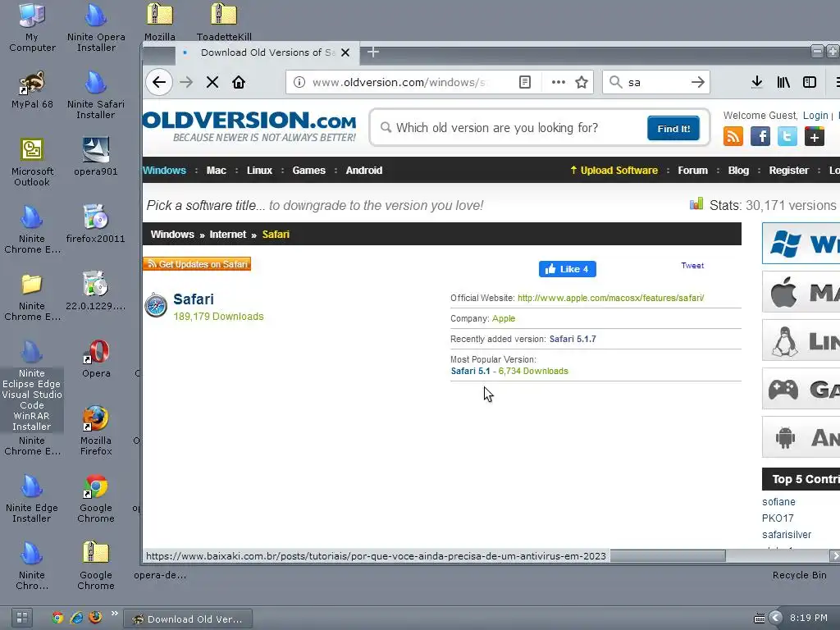Select the Windows menu item
Viewport: 840px width, 630px height.
point(164,171)
